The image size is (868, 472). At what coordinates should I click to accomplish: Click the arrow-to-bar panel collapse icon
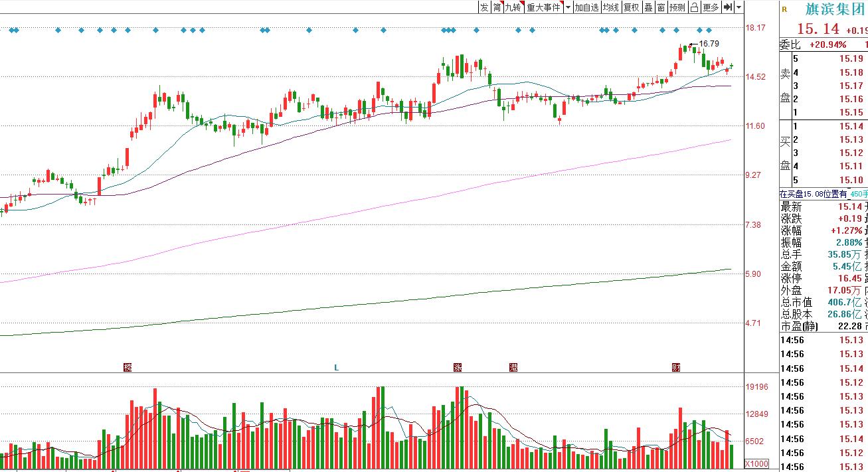click(728, 7)
